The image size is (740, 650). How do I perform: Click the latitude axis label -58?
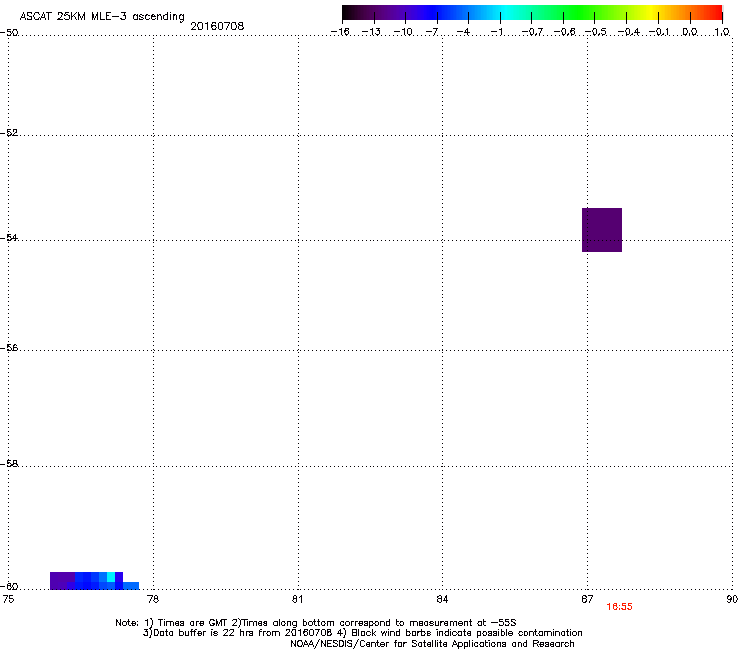9,464
